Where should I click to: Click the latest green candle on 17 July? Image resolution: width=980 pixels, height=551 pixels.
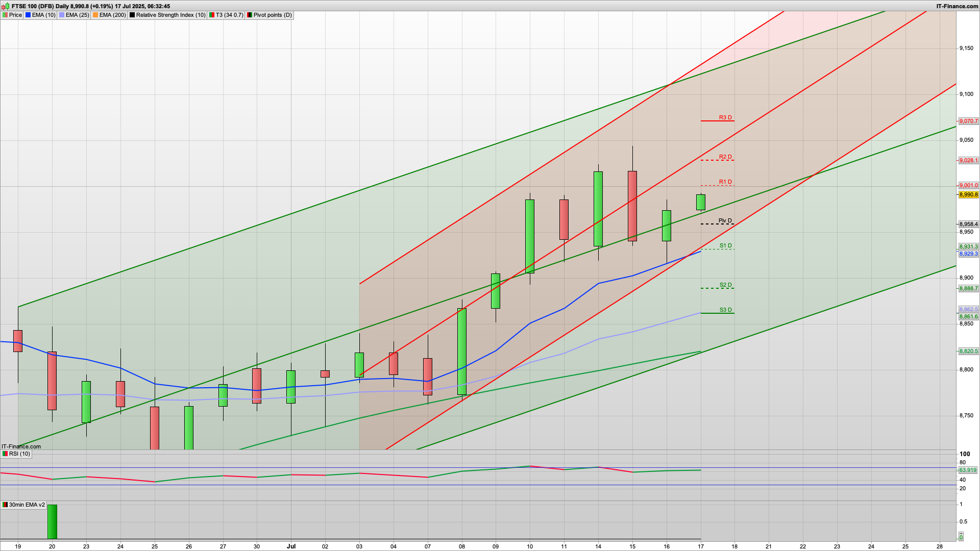pos(701,202)
